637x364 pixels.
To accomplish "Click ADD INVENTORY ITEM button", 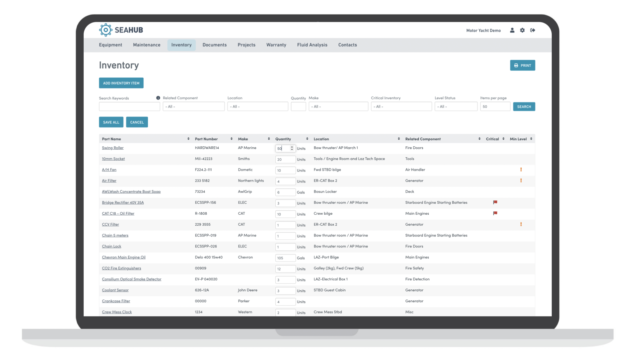I will click(121, 83).
